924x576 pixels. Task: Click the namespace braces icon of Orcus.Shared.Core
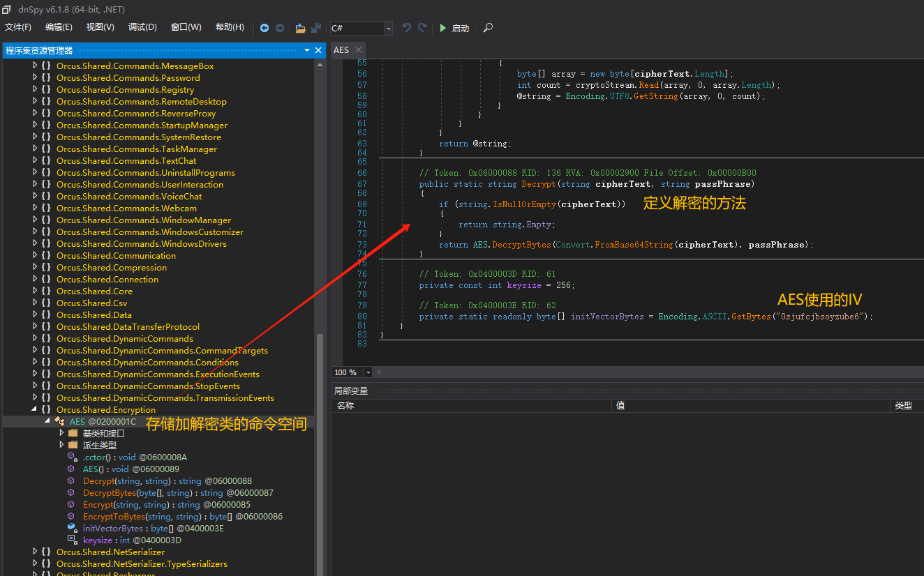click(46, 291)
